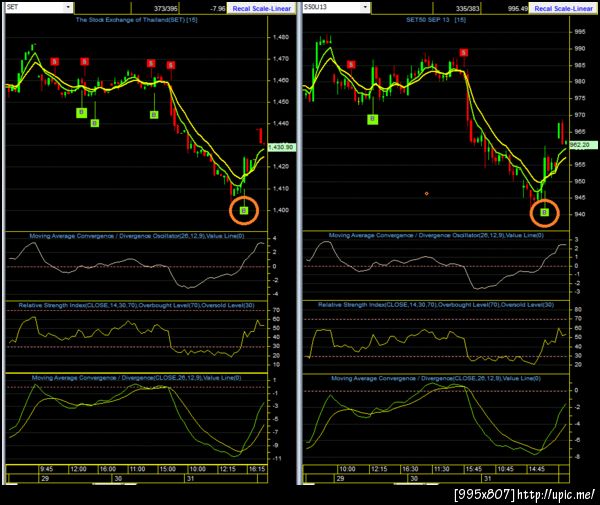Click the 940 price scale label on SET50

pyautogui.click(x=580, y=214)
